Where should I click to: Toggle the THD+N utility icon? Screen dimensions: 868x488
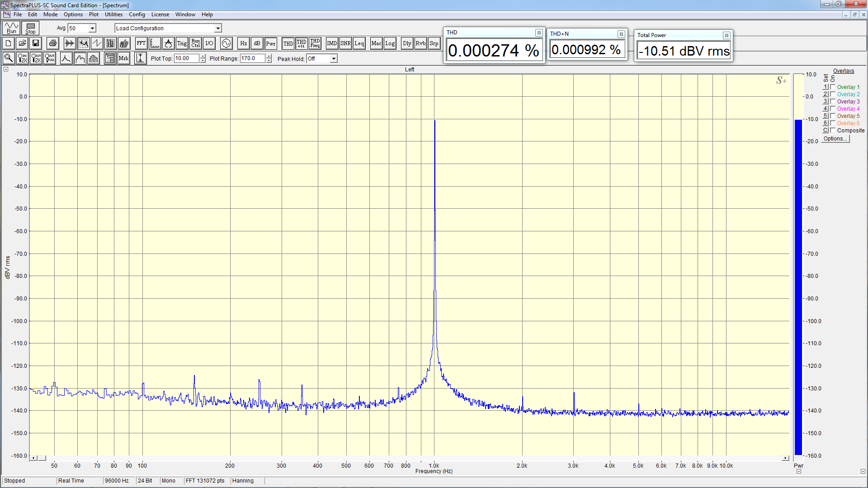click(x=302, y=43)
